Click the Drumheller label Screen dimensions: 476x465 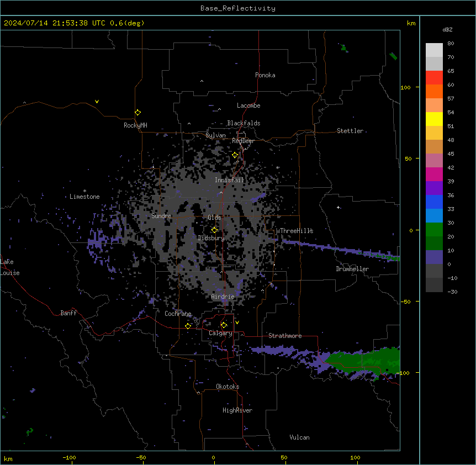point(352,269)
